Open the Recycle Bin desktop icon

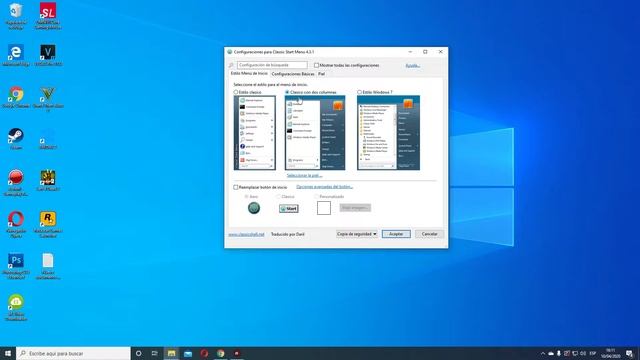(x=16, y=16)
